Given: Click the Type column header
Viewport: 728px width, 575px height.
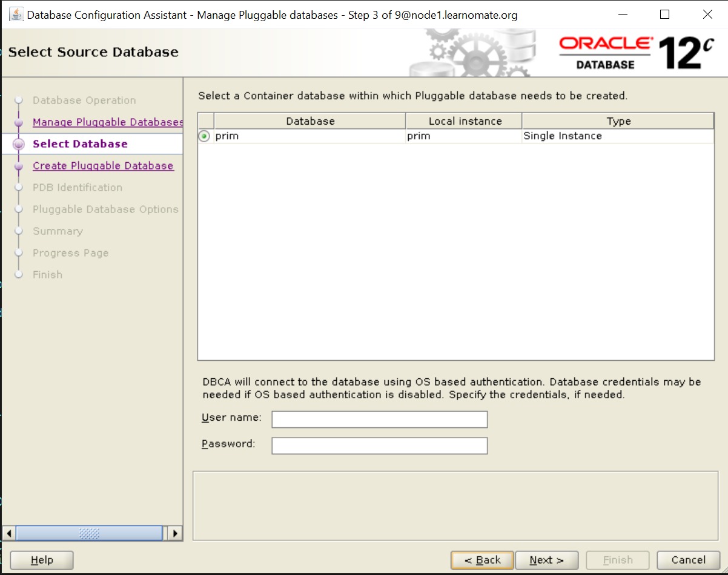Looking at the screenshot, I should coord(618,121).
